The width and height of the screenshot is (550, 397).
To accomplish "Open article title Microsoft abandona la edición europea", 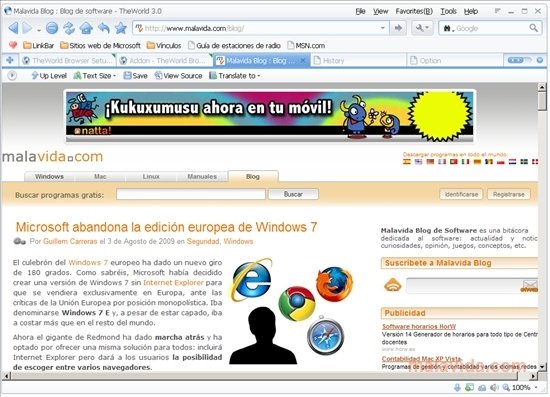I will (x=166, y=227).
